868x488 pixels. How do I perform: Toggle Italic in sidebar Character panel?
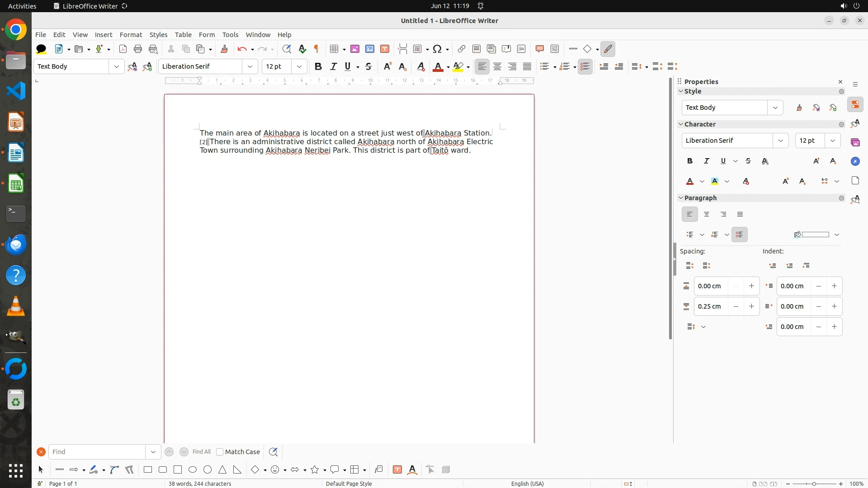tap(707, 161)
